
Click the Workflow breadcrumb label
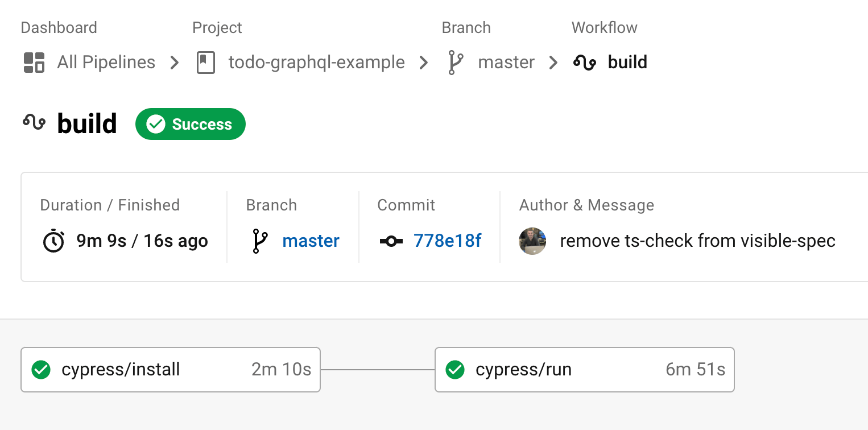[x=605, y=28]
